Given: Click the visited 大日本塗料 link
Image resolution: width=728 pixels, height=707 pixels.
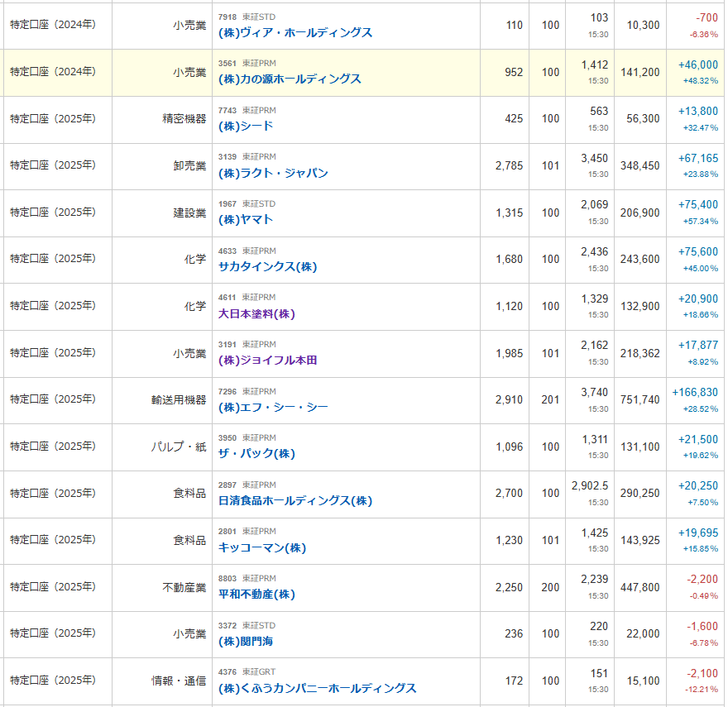Looking at the screenshot, I should (256, 313).
